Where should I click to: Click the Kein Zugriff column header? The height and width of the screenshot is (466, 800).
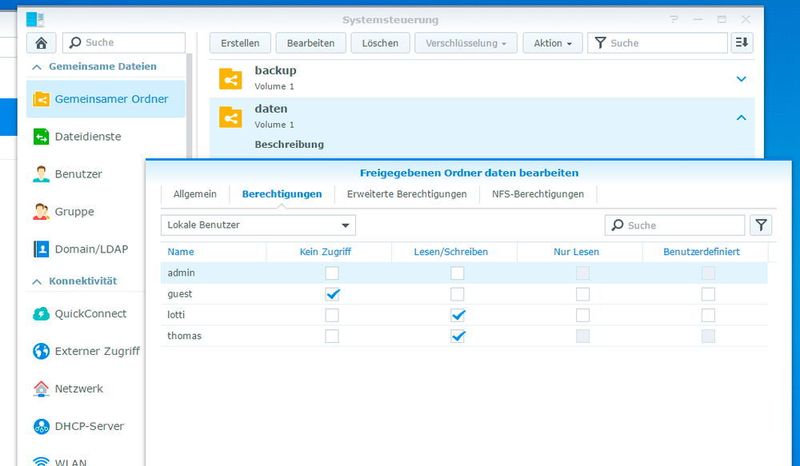[329, 252]
